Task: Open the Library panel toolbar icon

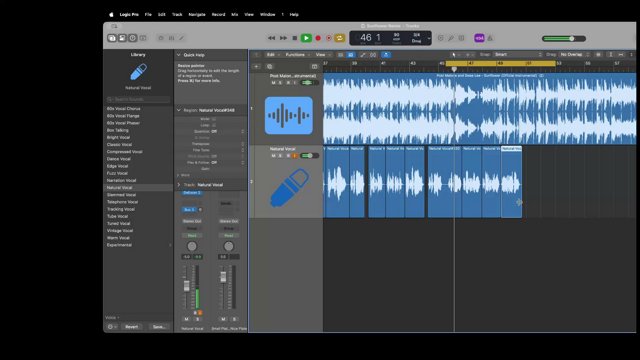Action: (112, 38)
